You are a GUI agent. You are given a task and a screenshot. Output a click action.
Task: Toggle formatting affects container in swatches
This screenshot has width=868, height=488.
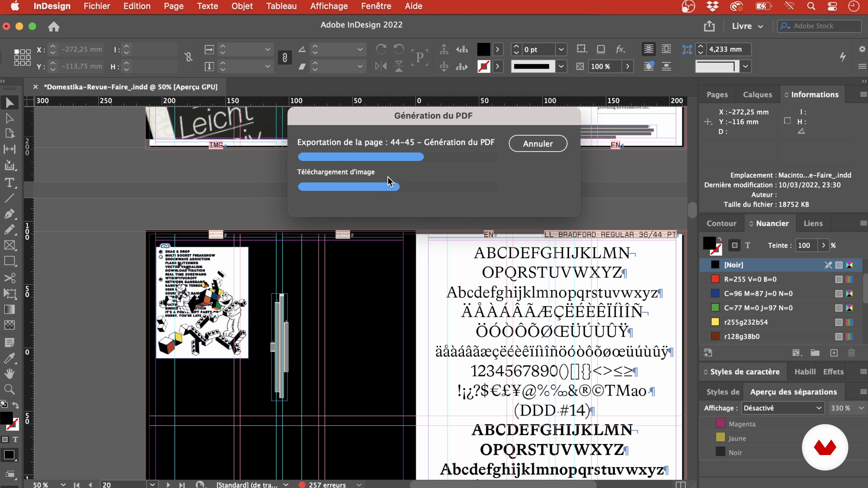[x=735, y=246]
